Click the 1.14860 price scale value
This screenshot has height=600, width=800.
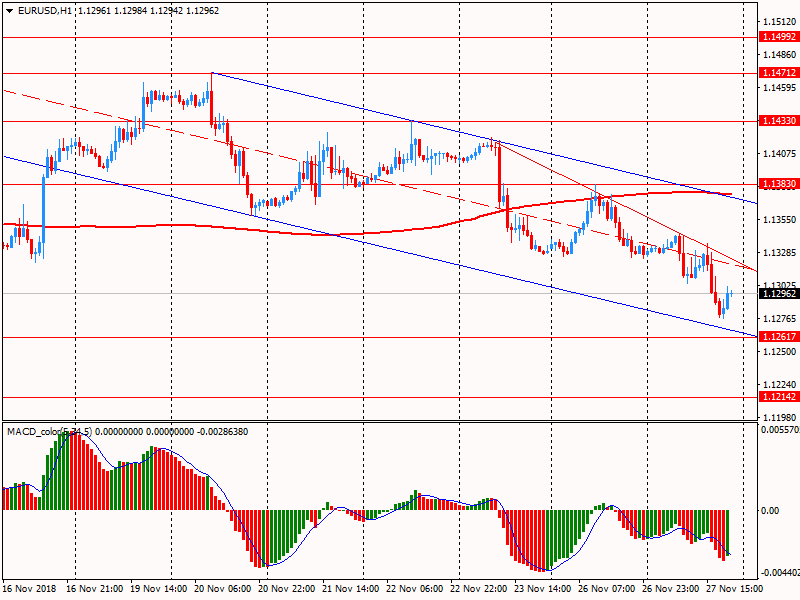coord(780,55)
